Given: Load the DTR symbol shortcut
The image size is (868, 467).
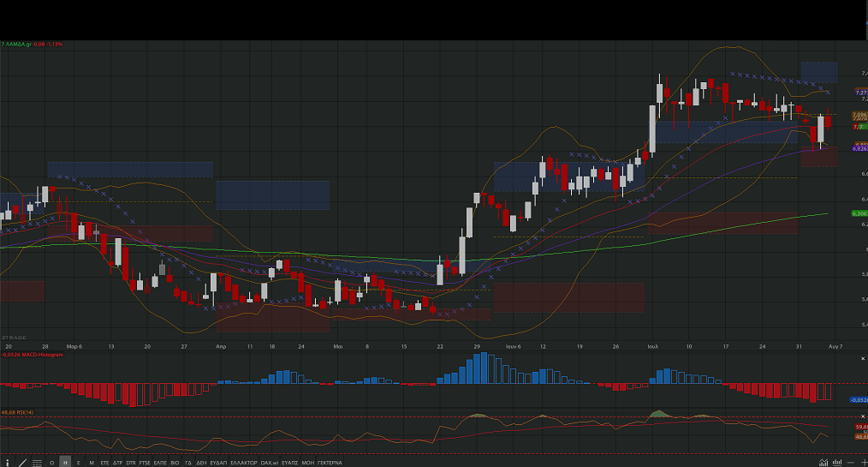Looking at the screenshot, I should [131, 463].
